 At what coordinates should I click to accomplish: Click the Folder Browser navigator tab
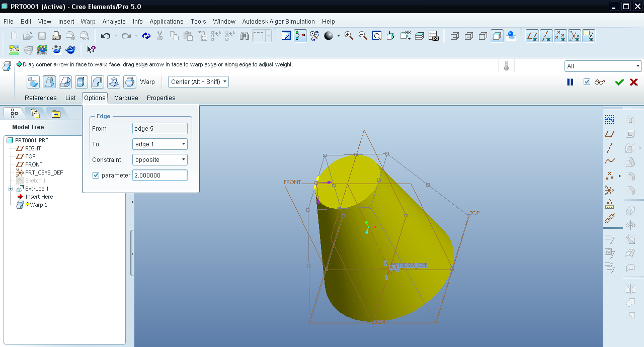(x=35, y=114)
